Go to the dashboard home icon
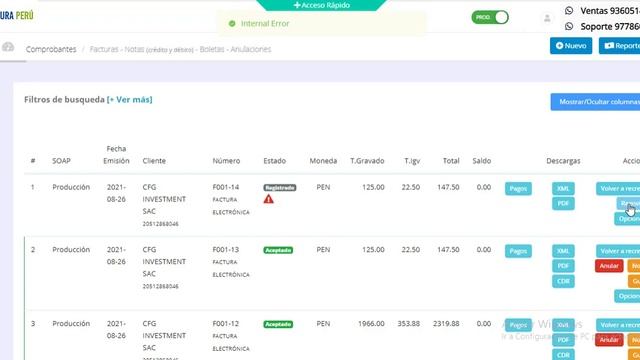Image resolution: width=640 pixels, height=360 pixels. click(x=8, y=47)
